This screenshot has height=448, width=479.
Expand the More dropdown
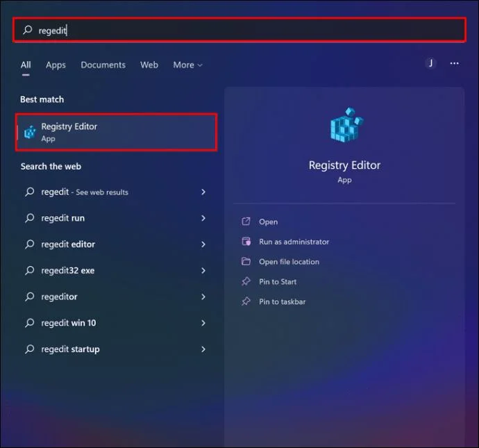coord(187,65)
